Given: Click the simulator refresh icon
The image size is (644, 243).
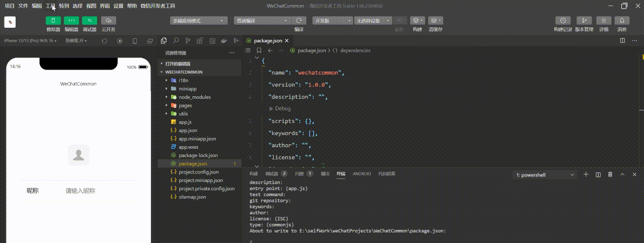Looking at the screenshot, I should pos(104,41).
